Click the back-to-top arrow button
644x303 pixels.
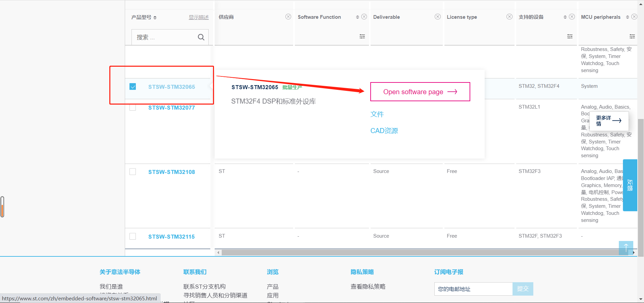[x=626, y=248]
